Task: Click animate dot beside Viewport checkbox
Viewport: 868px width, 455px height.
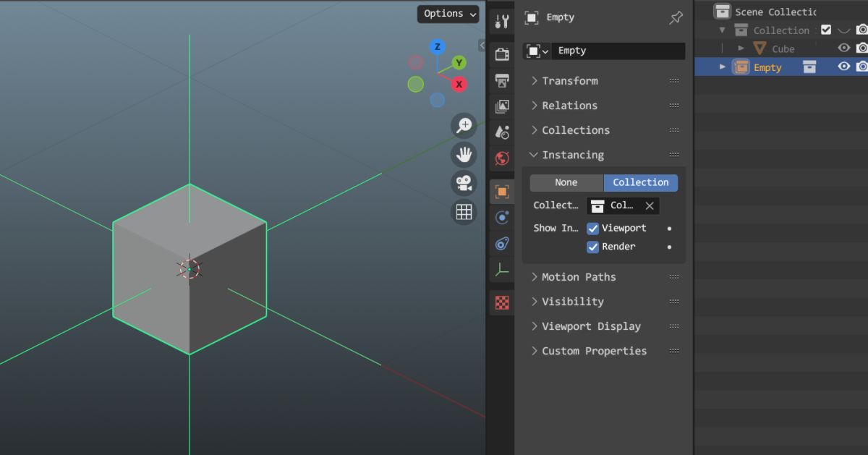Action: [x=669, y=229]
